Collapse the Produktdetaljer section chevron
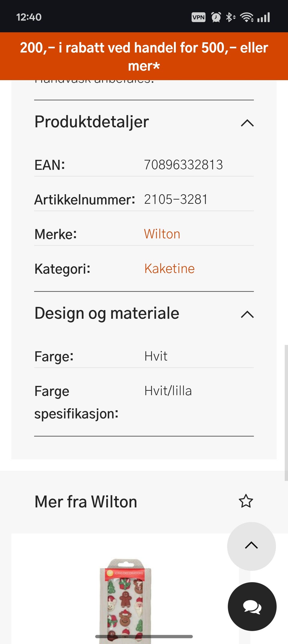The height and width of the screenshot is (644, 288). point(247,123)
